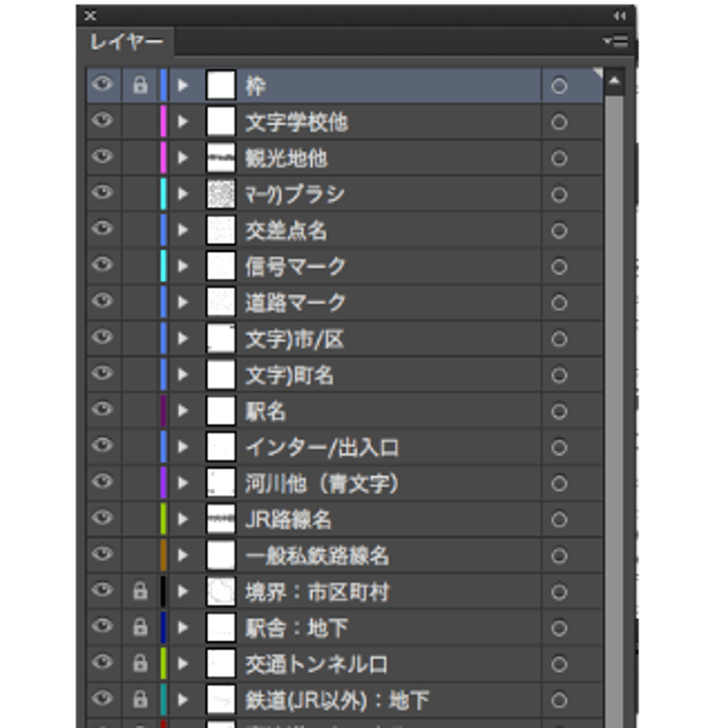Expand the 河川他（青文字） layer contents
Image resolution: width=728 pixels, height=728 pixels.
pyautogui.click(x=183, y=483)
